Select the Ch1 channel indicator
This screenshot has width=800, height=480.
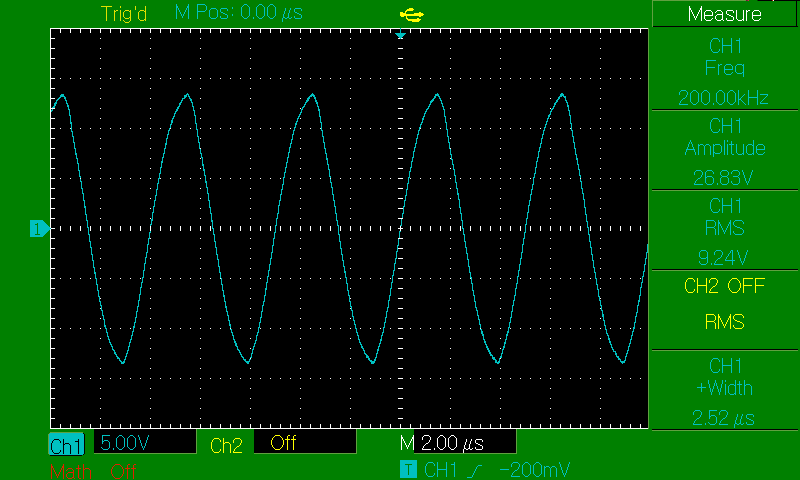point(67,445)
